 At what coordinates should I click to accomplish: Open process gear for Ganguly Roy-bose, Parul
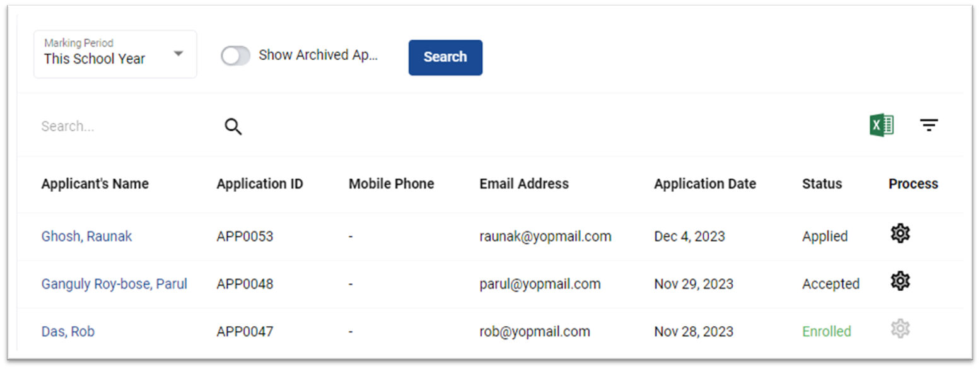[900, 281]
